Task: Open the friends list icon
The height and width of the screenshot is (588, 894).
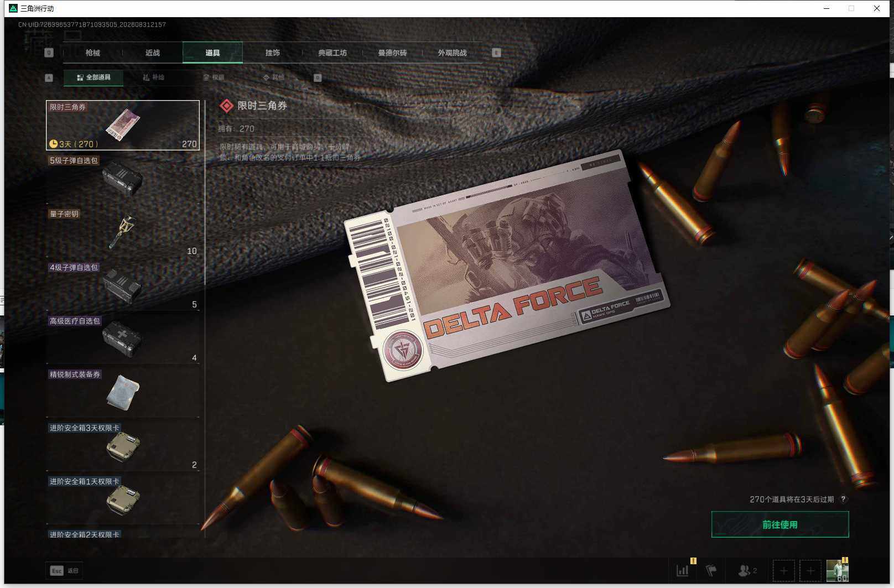Action: (x=747, y=570)
